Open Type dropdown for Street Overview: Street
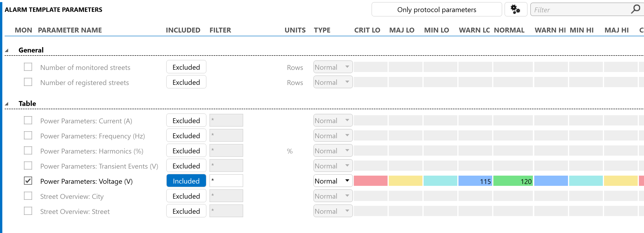The width and height of the screenshot is (644, 233). coord(333,211)
